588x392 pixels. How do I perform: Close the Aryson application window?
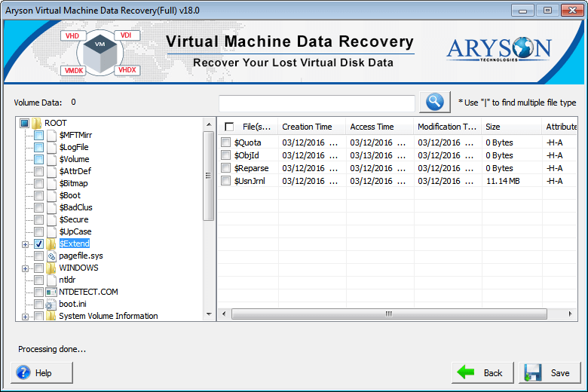[x=572, y=10]
